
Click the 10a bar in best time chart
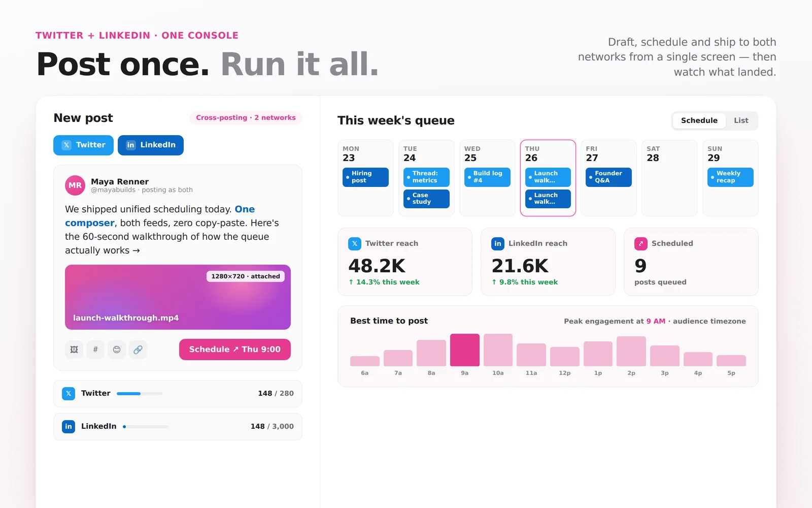[498, 350]
